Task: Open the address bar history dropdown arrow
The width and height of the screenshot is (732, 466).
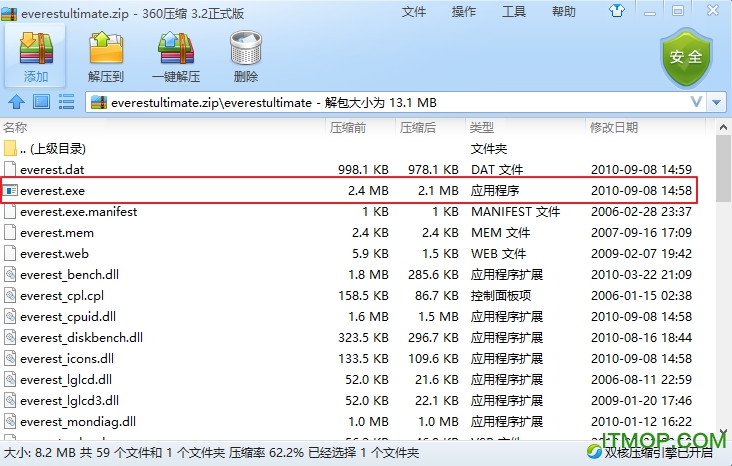Action: (x=716, y=102)
